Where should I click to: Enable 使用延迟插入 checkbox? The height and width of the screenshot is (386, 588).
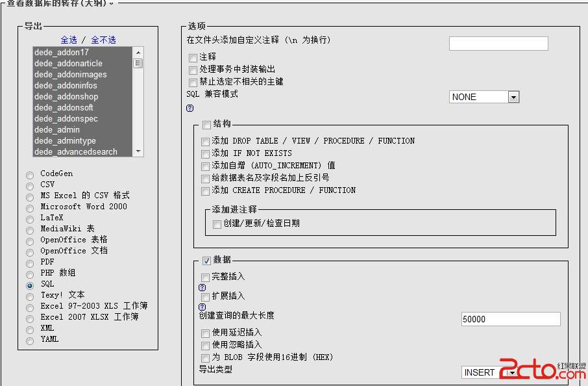(x=205, y=333)
